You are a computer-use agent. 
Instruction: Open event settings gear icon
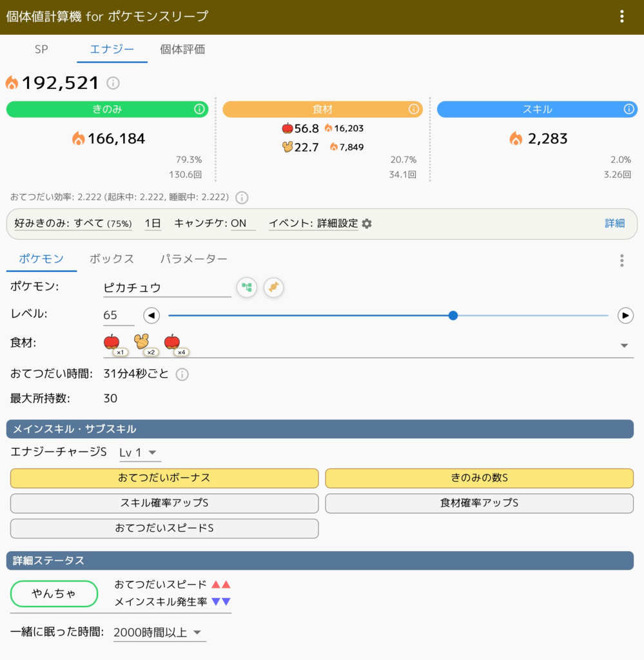pos(367,224)
